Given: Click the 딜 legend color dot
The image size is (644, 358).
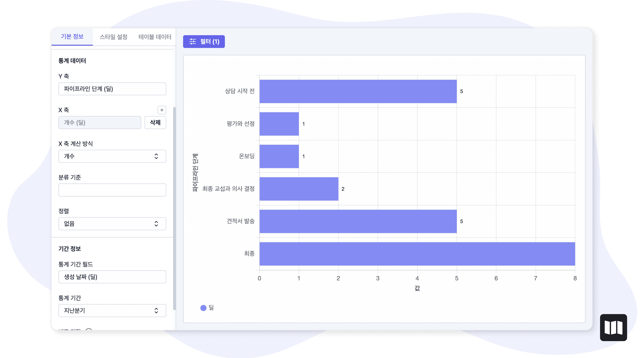Looking at the screenshot, I should point(203,308).
